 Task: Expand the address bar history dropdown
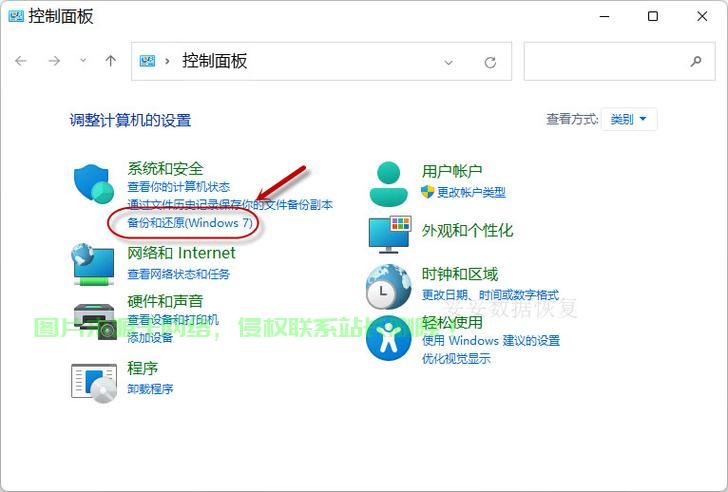coord(450,62)
